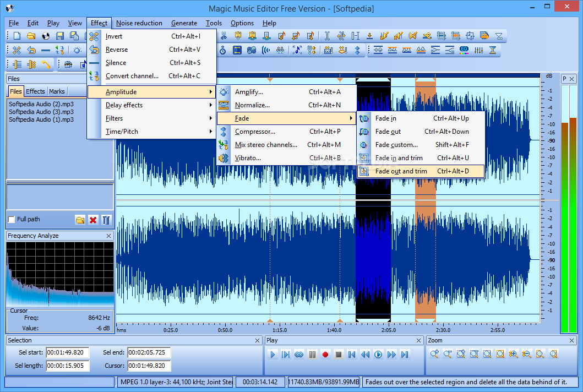
Task: Click the tuning fork toolbar icon
Action: click(x=312, y=50)
